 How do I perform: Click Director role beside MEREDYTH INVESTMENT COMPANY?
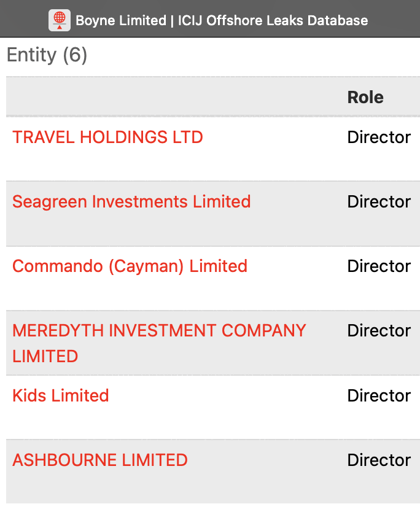pyautogui.click(x=379, y=331)
